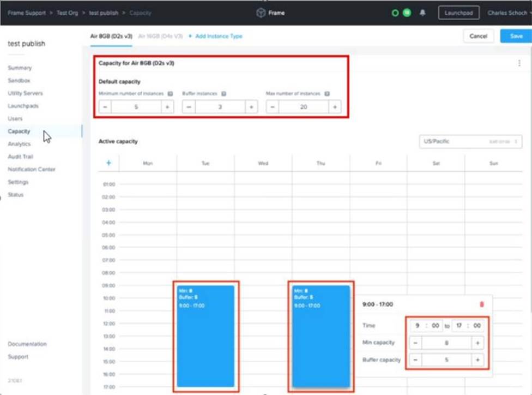Open Analytics in the sidebar
532x395 pixels.
[x=19, y=144]
